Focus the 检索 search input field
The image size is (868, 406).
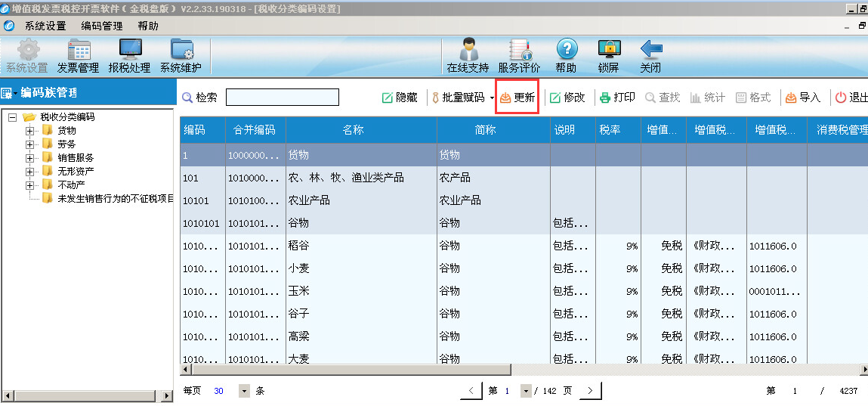[x=283, y=98]
